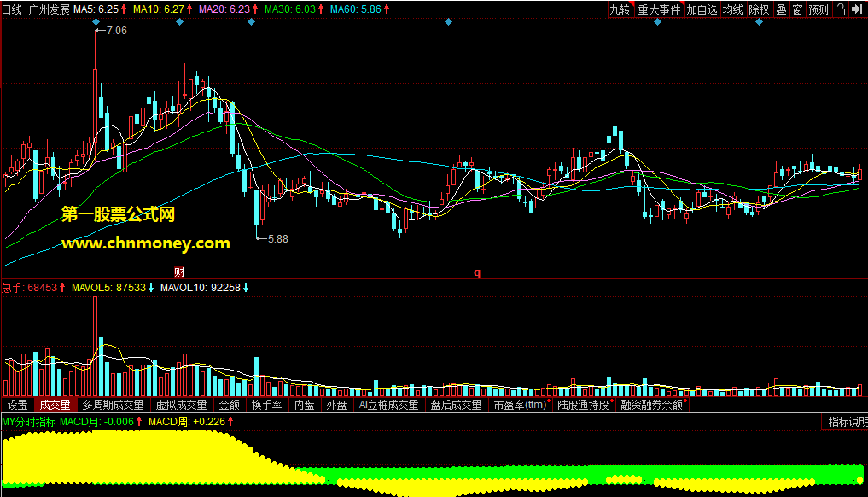The image size is (868, 497).
Task: Switch to the 外盘 tab
Action: point(336,405)
